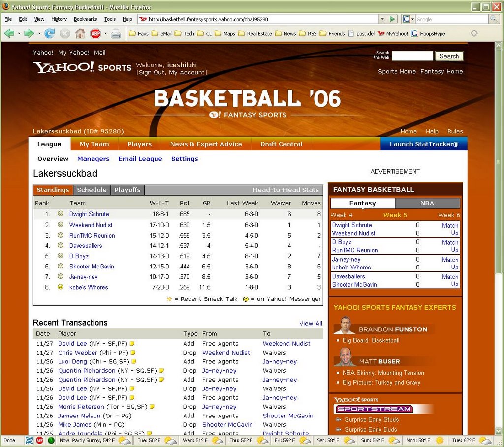The height and width of the screenshot is (447, 504).
Task: Open the Friends bookmark folder
Action: (x=332, y=34)
